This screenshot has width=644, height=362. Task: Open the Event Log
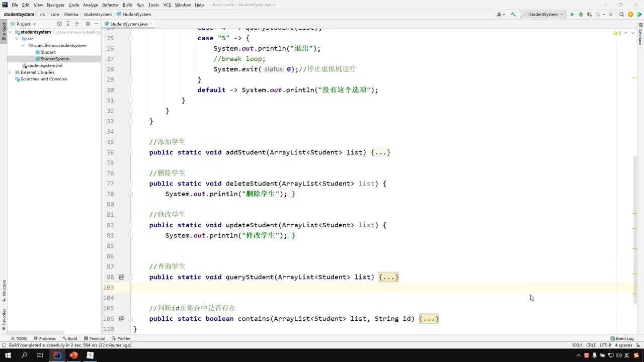pyautogui.click(x=622, y=338)
